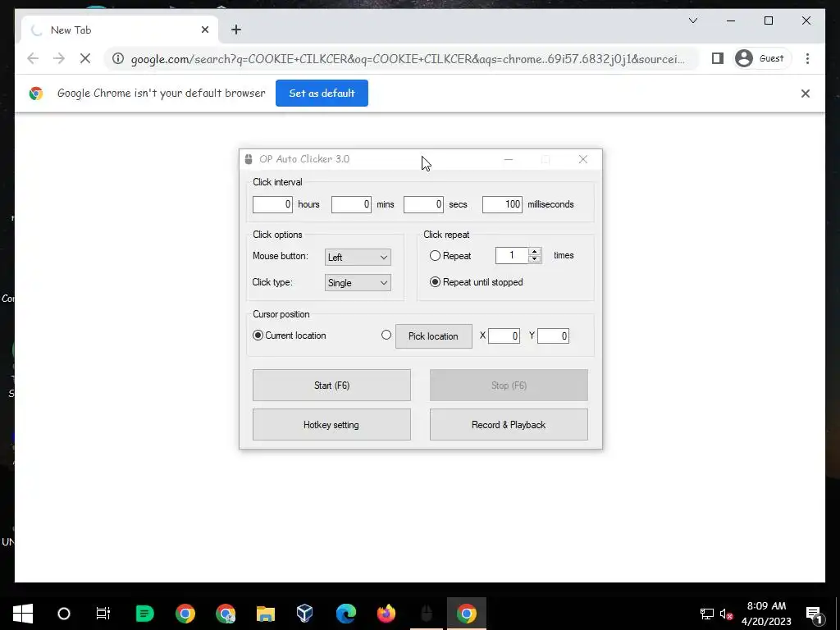The height and width of the screenshot is (630, 840).
Task: Click the Pick location button
Action: click(433, 336)
